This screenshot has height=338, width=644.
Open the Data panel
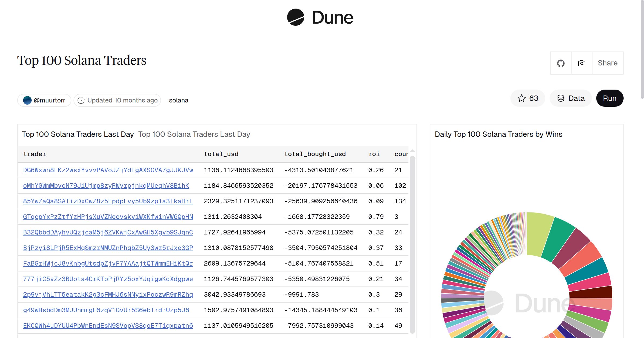pyautogui.click(x=571, y=98)
